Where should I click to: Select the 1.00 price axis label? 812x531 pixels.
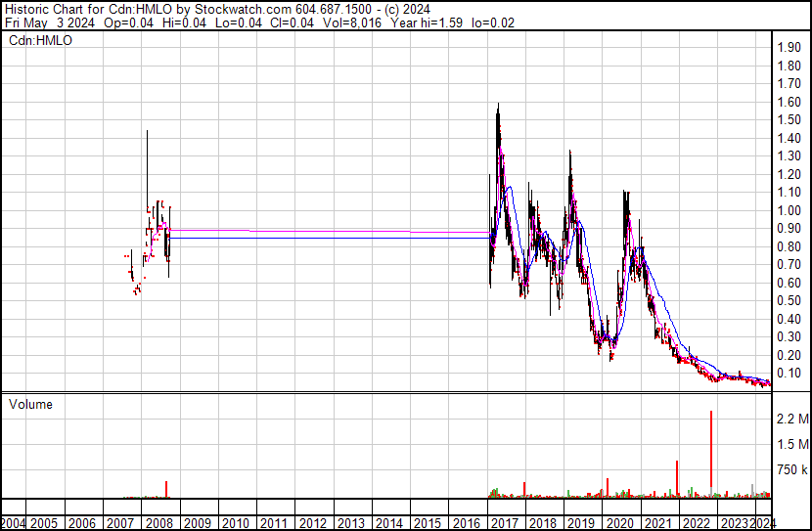click(x=789, y=210)
